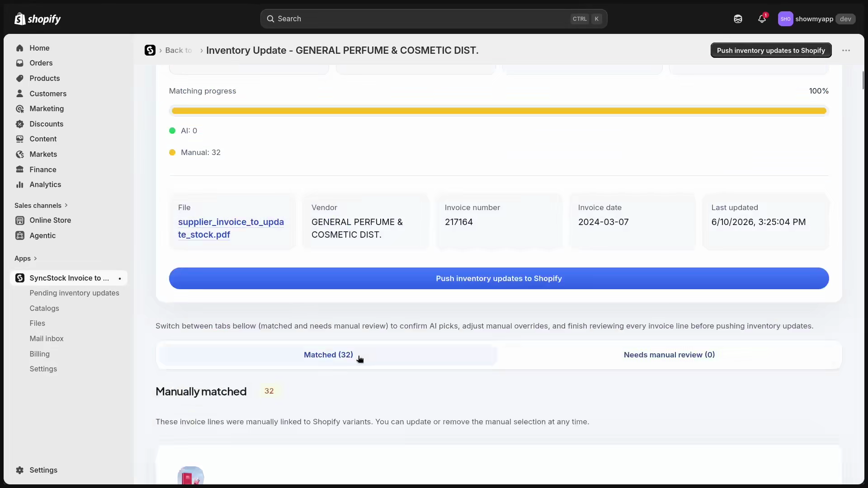Open the Billing page
Image resolution: width=868 pixels, height=488 pixels.
(39, 354)
